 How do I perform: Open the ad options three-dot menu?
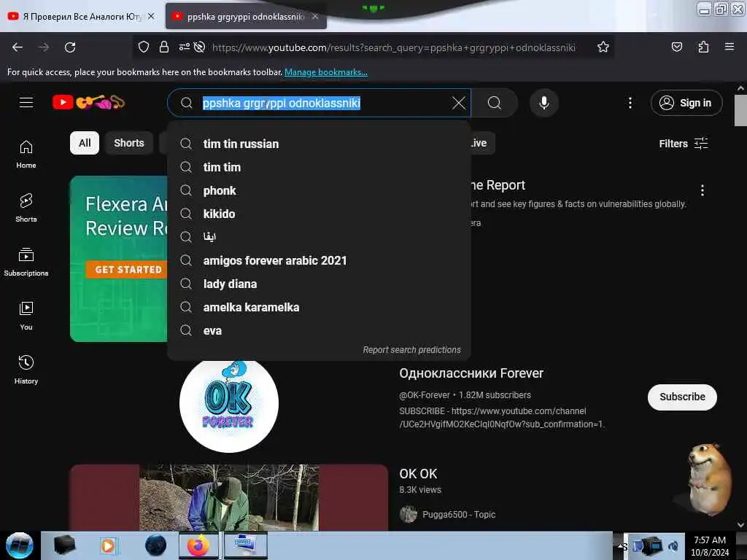(x=703, y=190)
